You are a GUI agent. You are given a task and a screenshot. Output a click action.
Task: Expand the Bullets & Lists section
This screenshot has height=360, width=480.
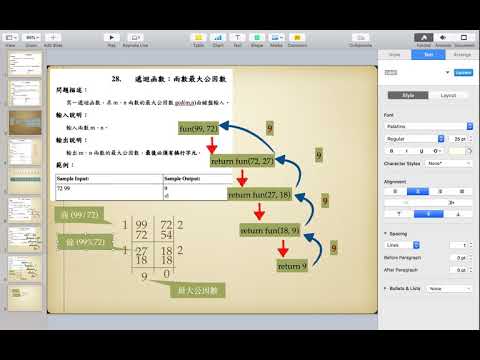(386, 288)
